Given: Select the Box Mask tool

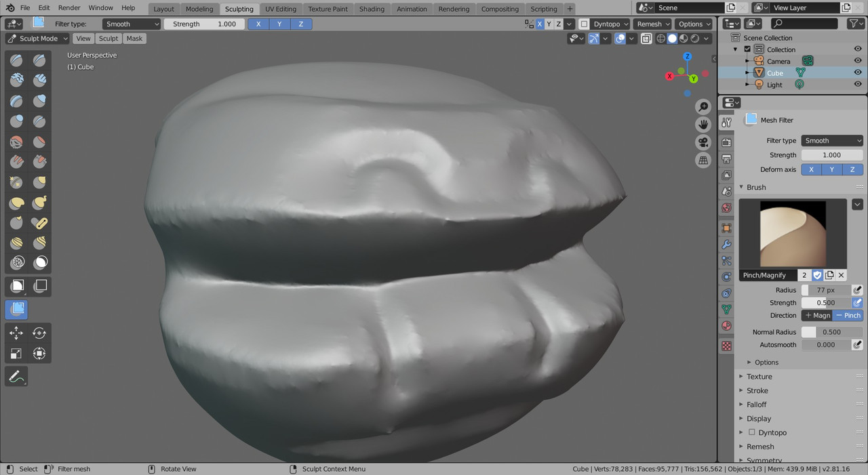Looking at the screenshot, I should click(x=18, y=286).
